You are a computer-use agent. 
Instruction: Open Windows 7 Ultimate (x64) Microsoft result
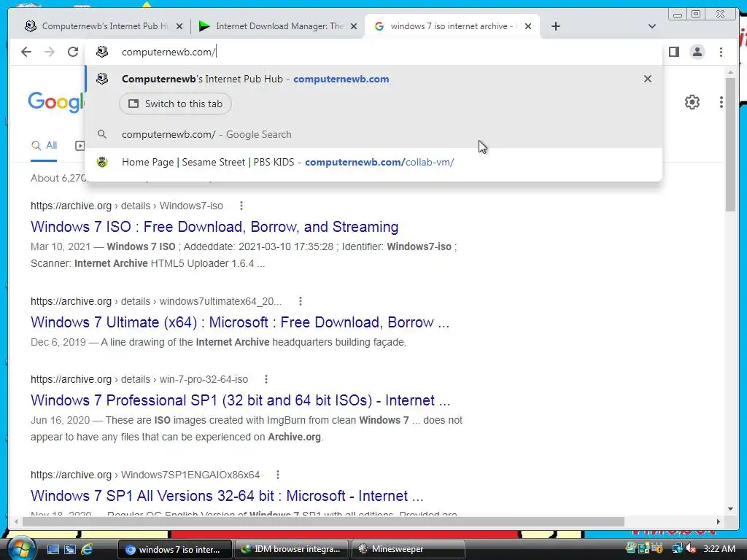tap(239, 322)
